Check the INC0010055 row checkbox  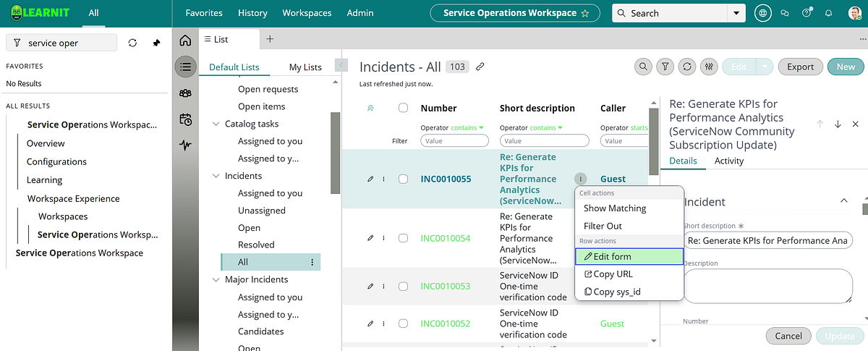tap(404, 179)
